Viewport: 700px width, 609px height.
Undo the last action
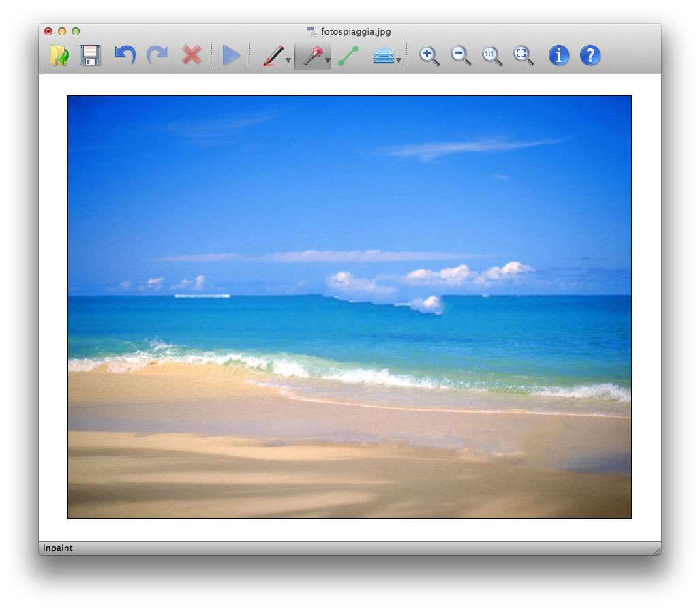pos(125,55)
